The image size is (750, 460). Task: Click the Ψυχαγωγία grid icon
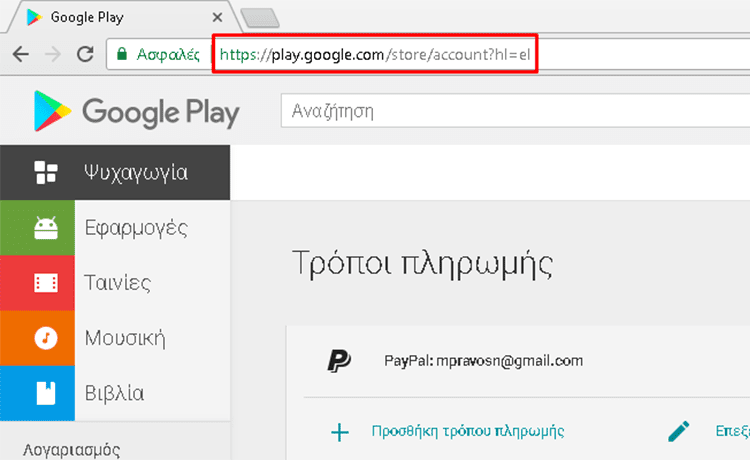click(46, 173)
